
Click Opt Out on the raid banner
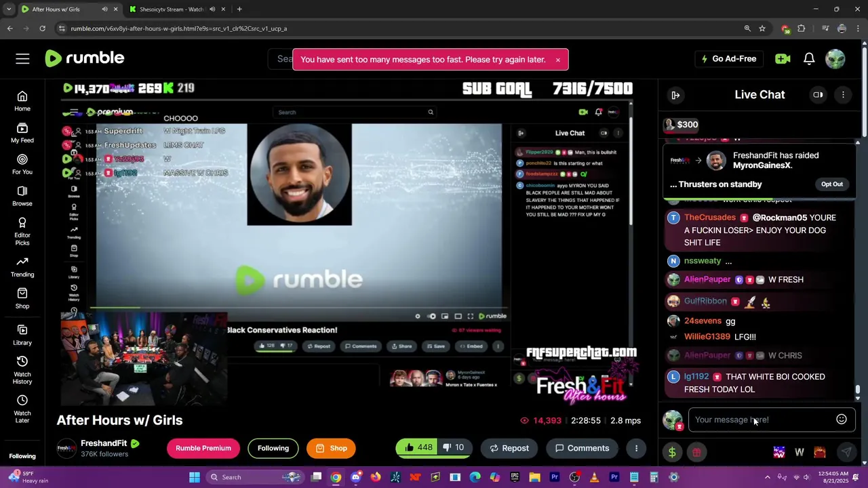[832, 184]
